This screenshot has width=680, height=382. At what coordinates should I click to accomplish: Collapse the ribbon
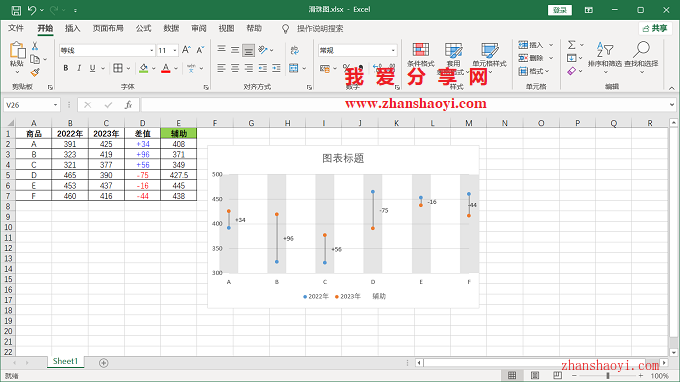[x=671, y=88]
